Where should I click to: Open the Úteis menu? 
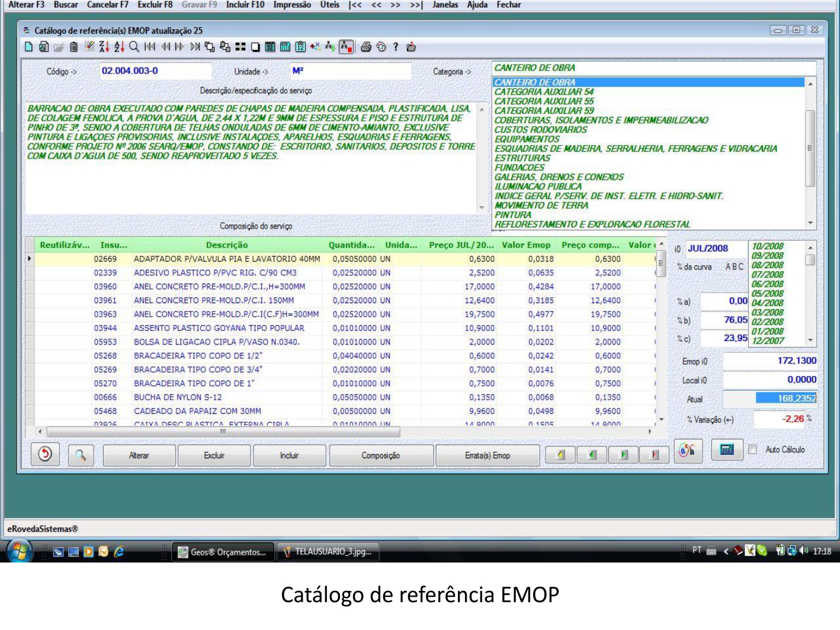tap(330, 5)
